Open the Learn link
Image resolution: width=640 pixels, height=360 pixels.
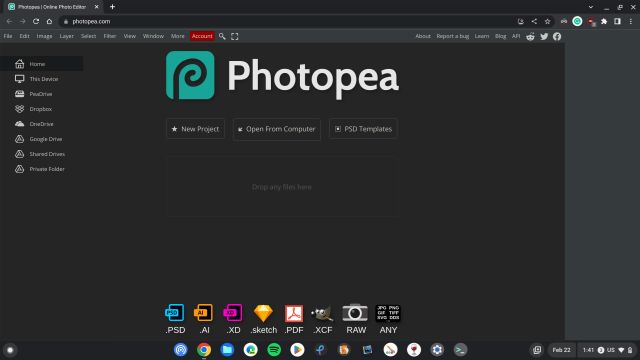[482, 36]
